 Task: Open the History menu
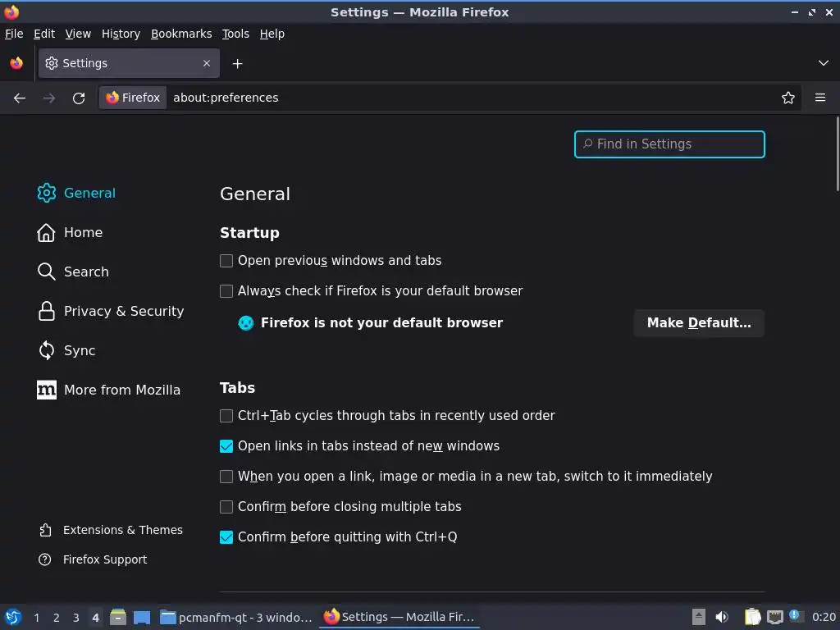121,34
